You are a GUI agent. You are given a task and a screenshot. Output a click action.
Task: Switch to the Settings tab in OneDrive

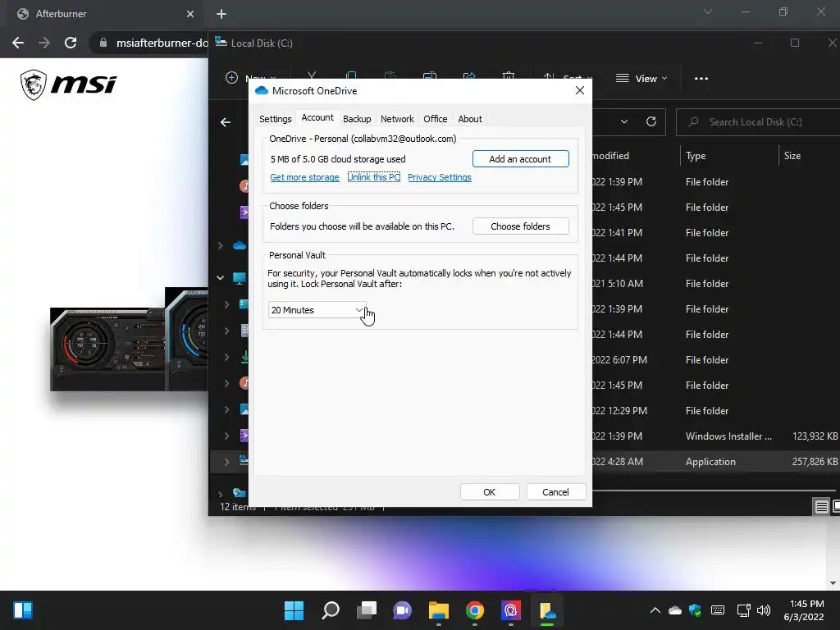pyautogui.click(x=276, y=119)
